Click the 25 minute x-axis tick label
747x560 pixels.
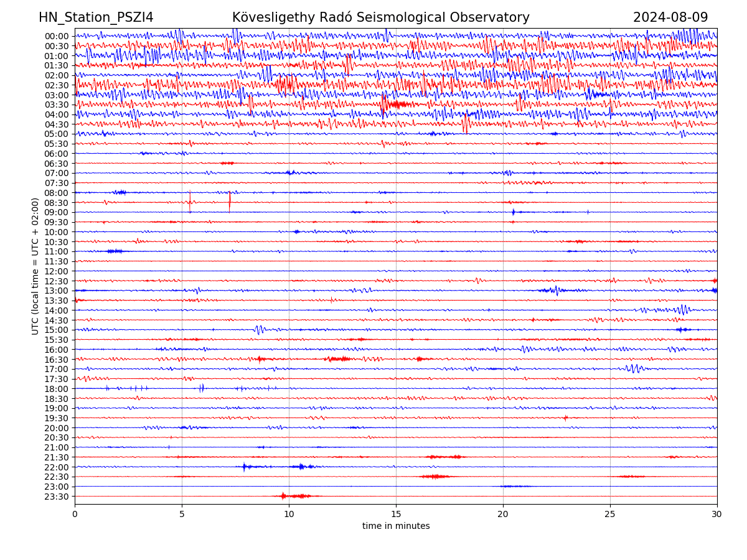610,514
